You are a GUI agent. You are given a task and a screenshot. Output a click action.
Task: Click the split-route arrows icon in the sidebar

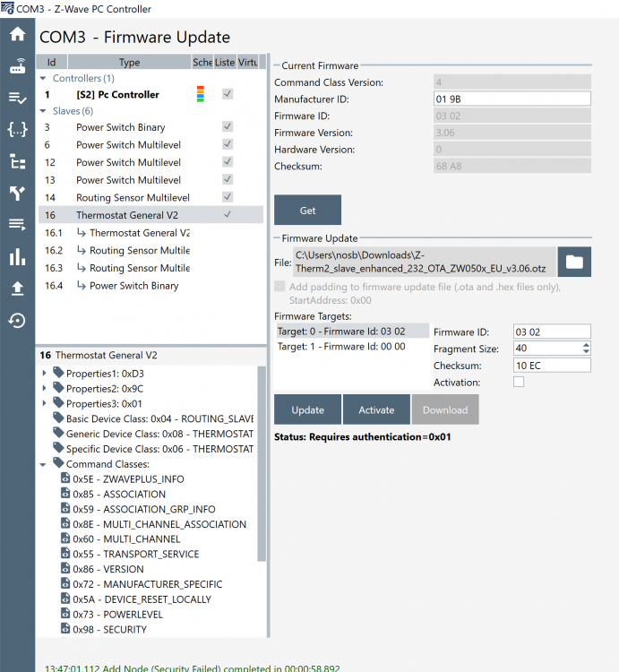[17, 193]
